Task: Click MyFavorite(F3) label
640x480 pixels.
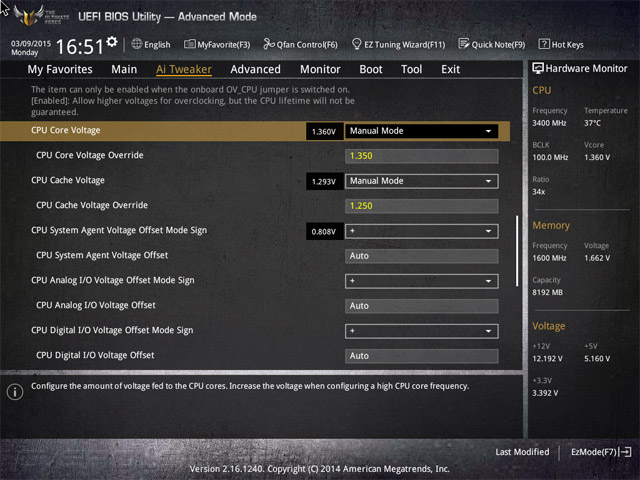Action: (x=224, y=44)
